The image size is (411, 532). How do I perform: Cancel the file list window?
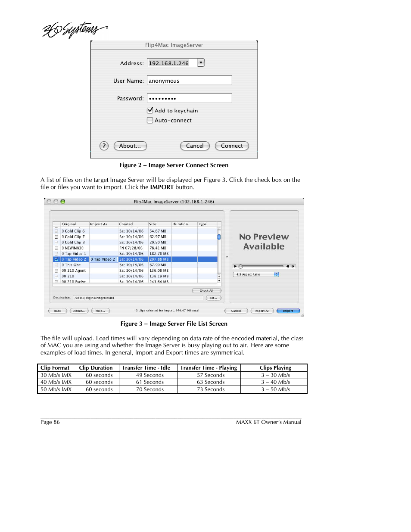pyautogui.click(x=236, y=311)
